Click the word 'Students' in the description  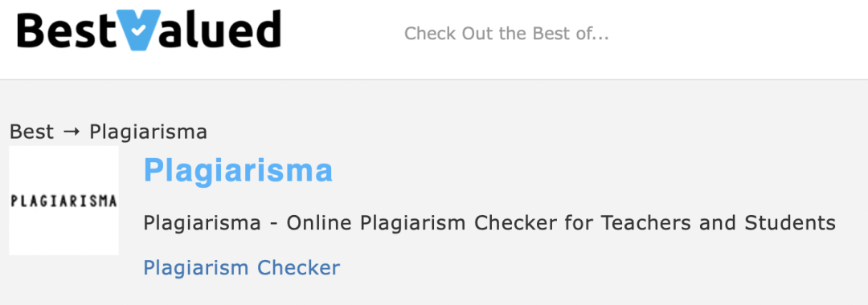[x=790, y=223]
